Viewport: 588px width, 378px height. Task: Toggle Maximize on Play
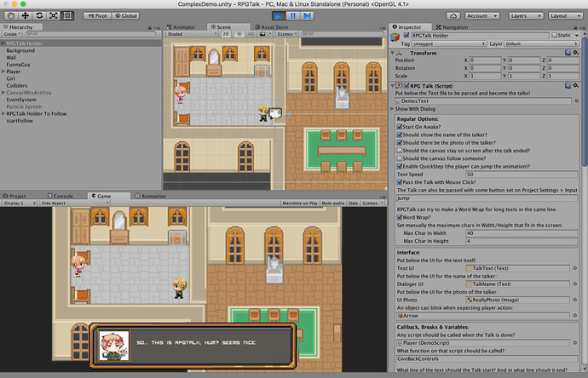pos(300,203)
